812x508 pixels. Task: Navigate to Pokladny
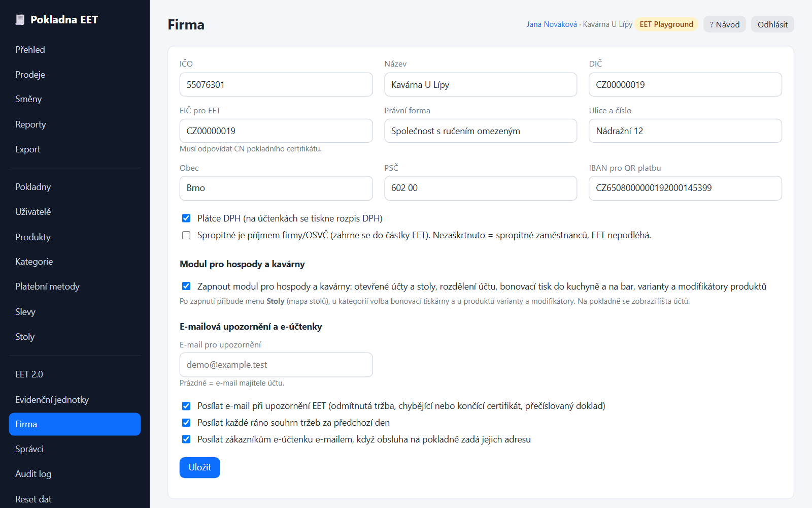(75, 187)
